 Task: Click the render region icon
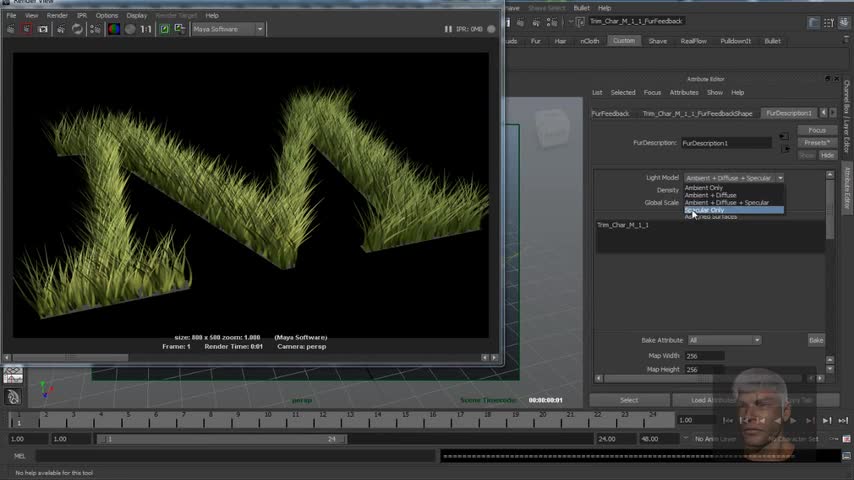tap(27, 29)
